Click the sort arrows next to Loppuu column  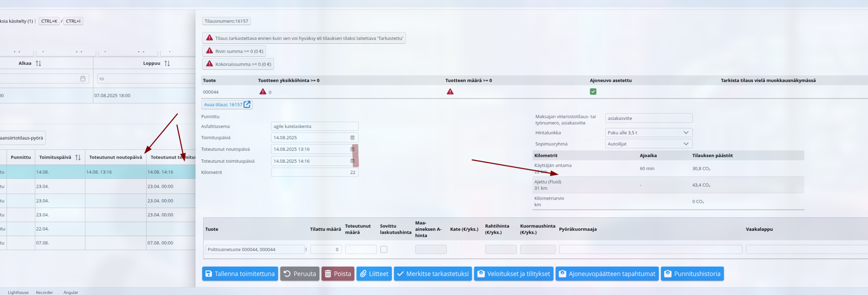pyautogui.click(x=167, y=63)
